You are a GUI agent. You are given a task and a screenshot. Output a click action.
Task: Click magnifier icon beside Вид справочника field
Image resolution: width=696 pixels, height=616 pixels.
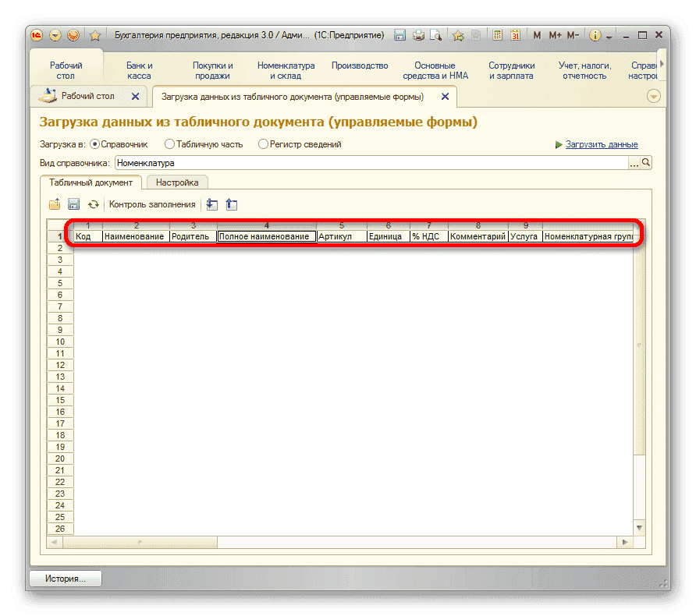pyautogui.click(x=646, y=163)
